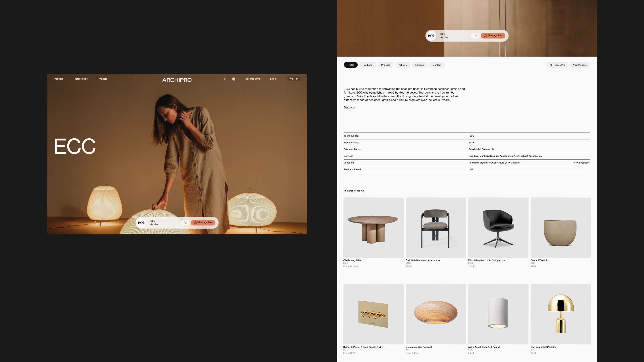
Task: Click Become a Pro link
Action: [x=252, y=79]
